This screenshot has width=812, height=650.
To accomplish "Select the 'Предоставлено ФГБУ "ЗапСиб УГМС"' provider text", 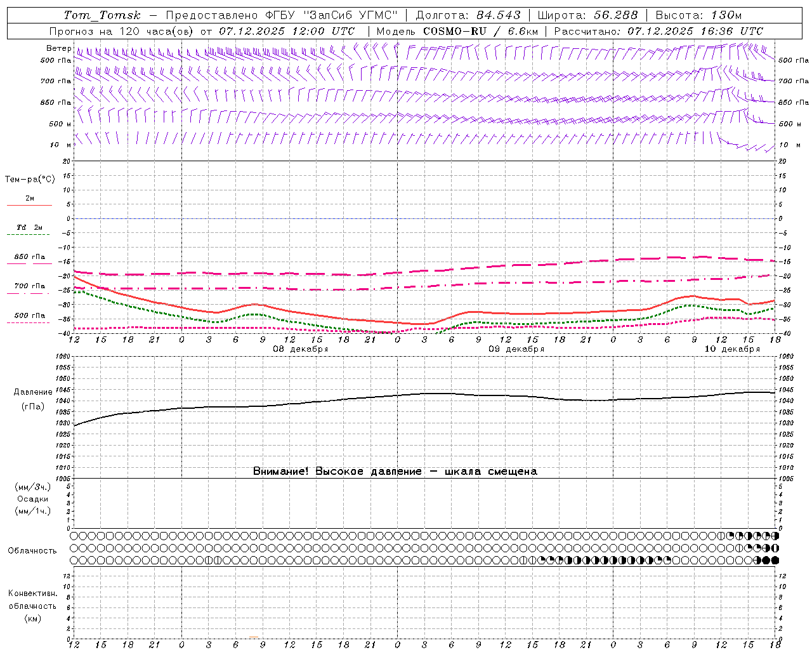I will [x=282, y=15].
